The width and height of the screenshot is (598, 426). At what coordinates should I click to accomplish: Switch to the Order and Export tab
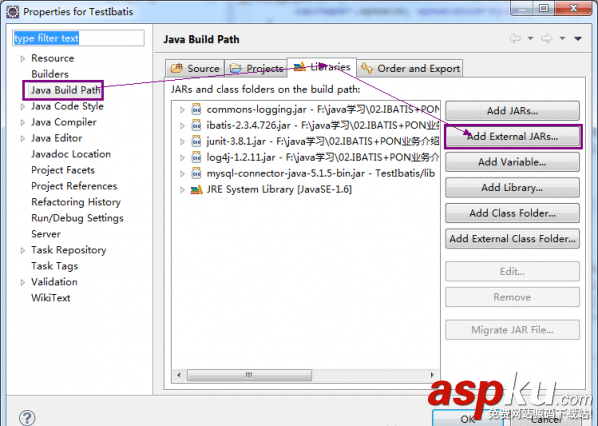[410, 68]
